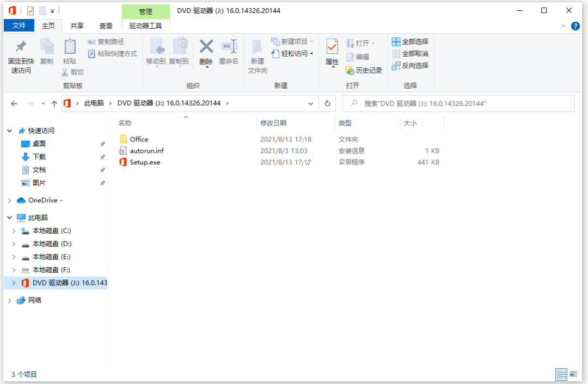
Task: Click the search box for DVD drive
Action: click(x=458, y=104)
